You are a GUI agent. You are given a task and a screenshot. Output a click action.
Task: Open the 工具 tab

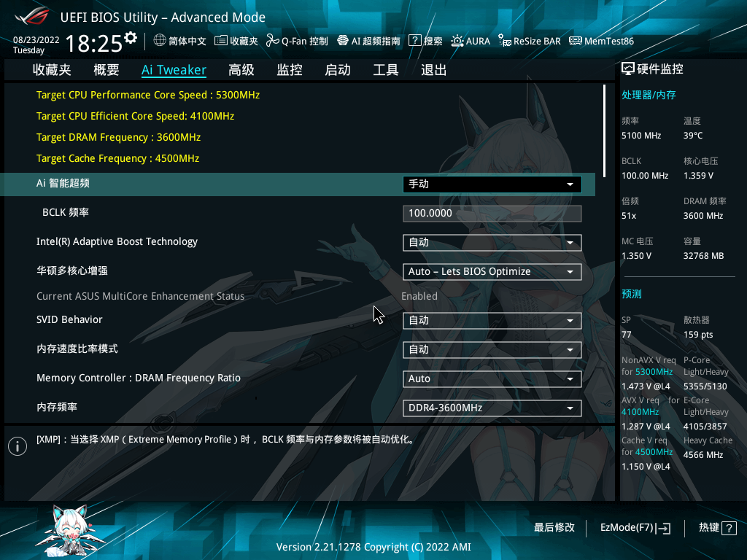coord(386,70)
